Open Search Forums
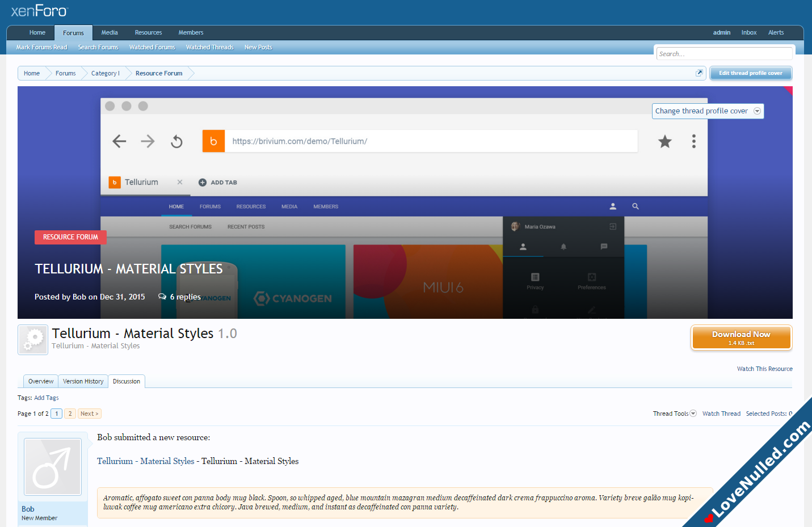 98,47
